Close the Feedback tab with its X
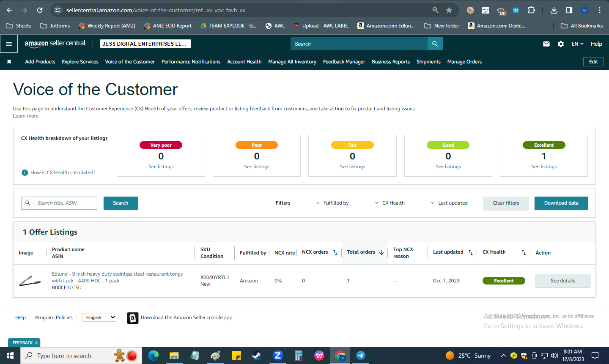Viewport: 609px width, 364px height. tap(36, 343)
